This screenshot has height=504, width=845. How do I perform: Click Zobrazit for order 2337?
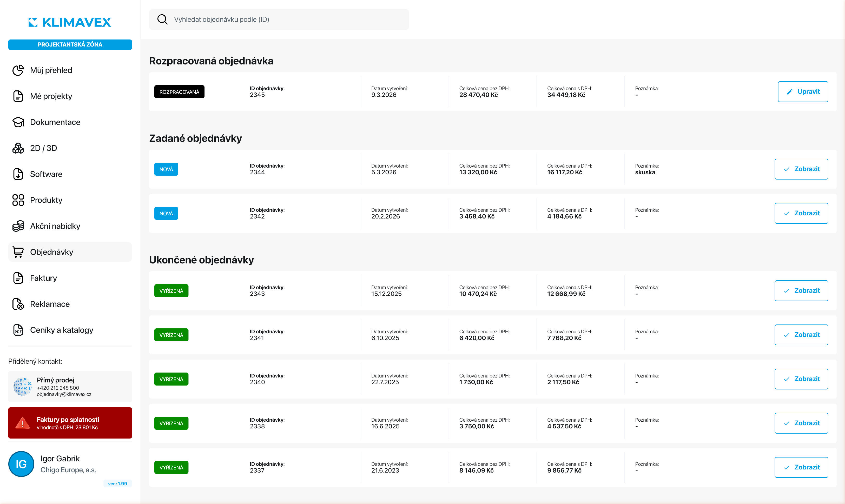(x=801, y=467)
